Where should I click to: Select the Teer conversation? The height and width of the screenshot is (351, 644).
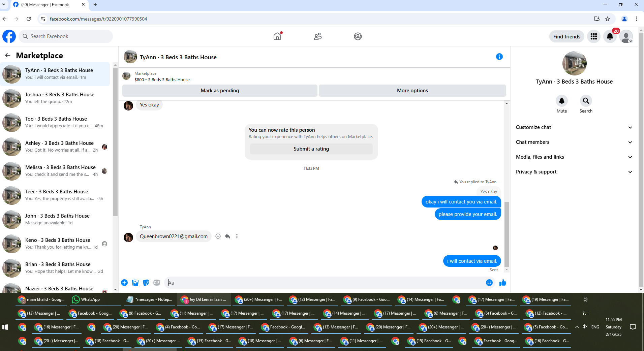tap(55, 195)
